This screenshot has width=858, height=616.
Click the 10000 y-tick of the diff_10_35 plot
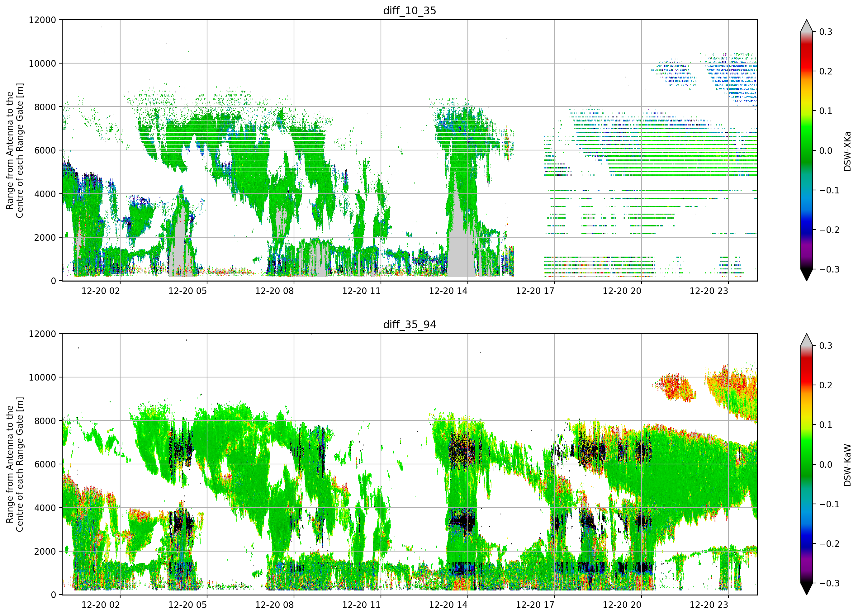tap(42, 64)
